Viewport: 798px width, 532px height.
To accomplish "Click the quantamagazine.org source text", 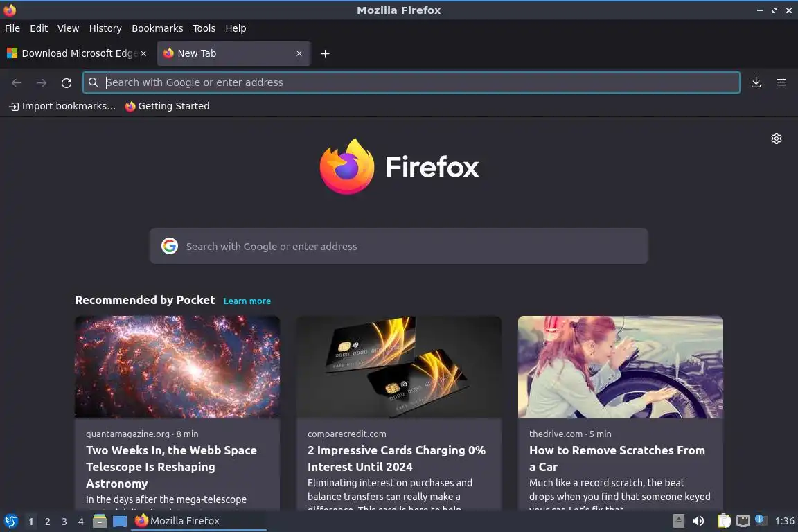I will [127, 434].
